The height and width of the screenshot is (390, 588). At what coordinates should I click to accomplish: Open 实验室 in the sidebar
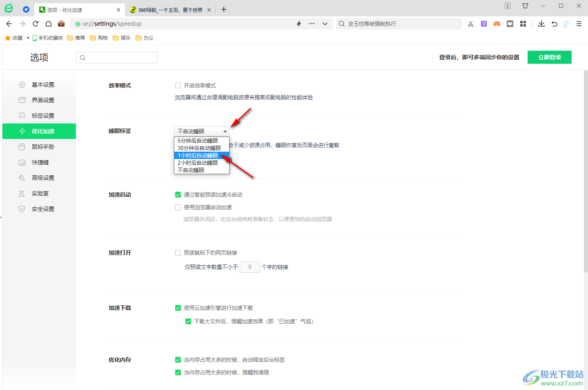coord(39,193)
